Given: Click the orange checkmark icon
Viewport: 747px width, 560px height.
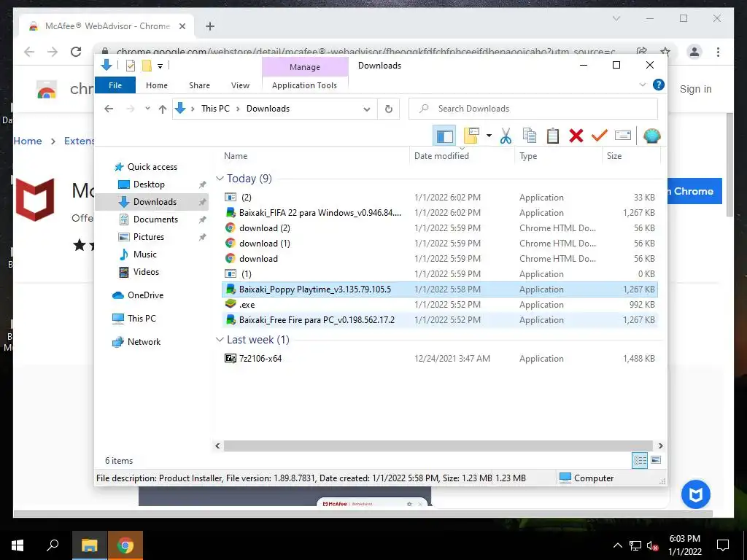Looking at the screenshot, I should click(600, 136).
